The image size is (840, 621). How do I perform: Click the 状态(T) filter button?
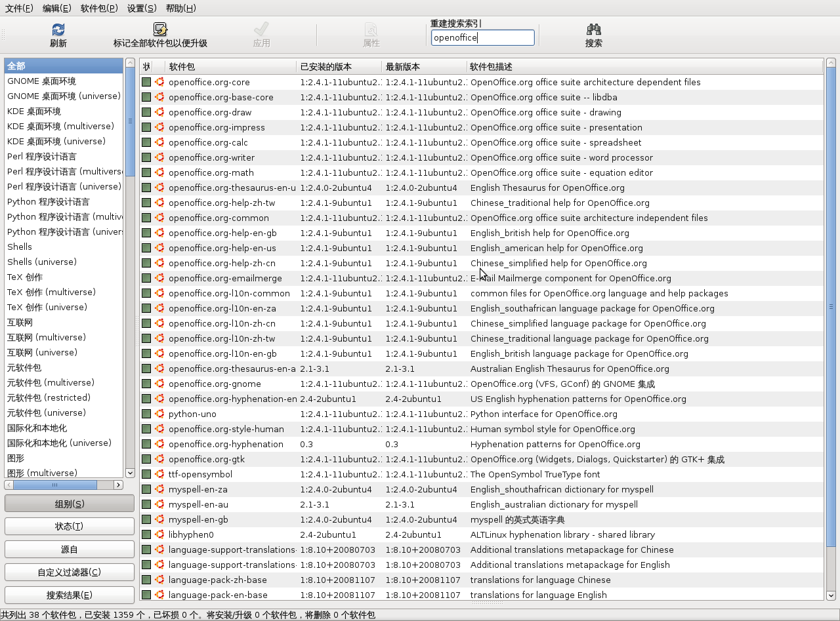(x=69, y=527)
